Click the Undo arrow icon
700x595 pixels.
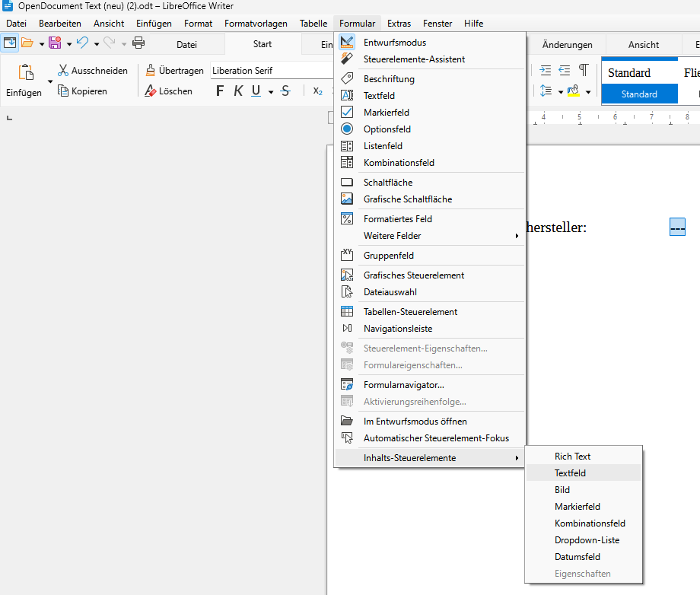pyautogui.click(x=82, y=43)
